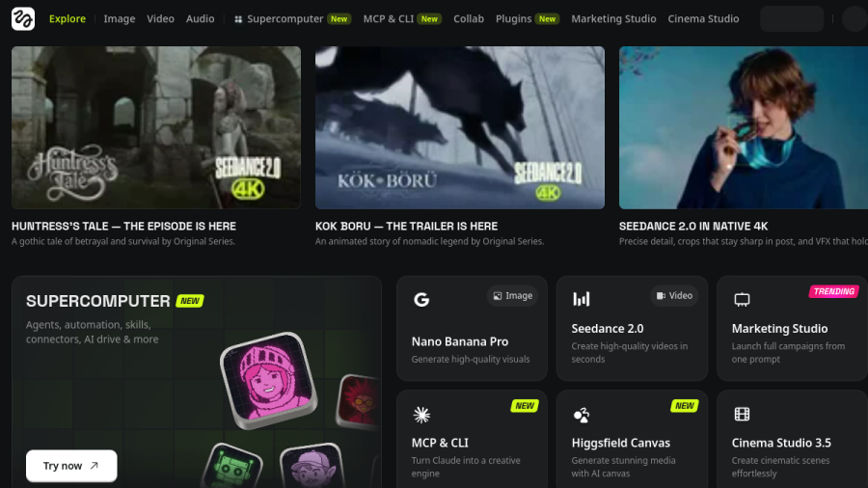Click the Google G icon on Nano Banana Pro
Screen dimensions: 868x488
[421, 299]
